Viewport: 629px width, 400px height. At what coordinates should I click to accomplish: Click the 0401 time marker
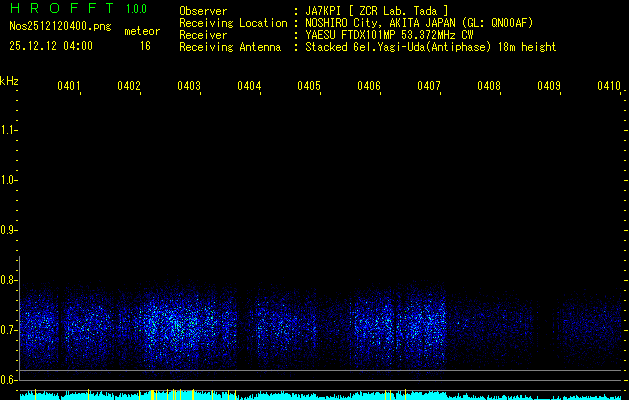(69, 87)
